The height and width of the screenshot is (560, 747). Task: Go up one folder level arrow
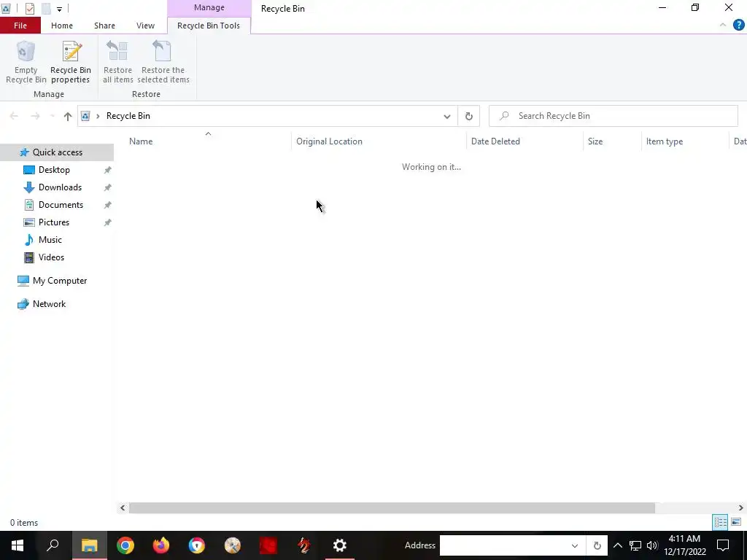(x=68, y=116)
